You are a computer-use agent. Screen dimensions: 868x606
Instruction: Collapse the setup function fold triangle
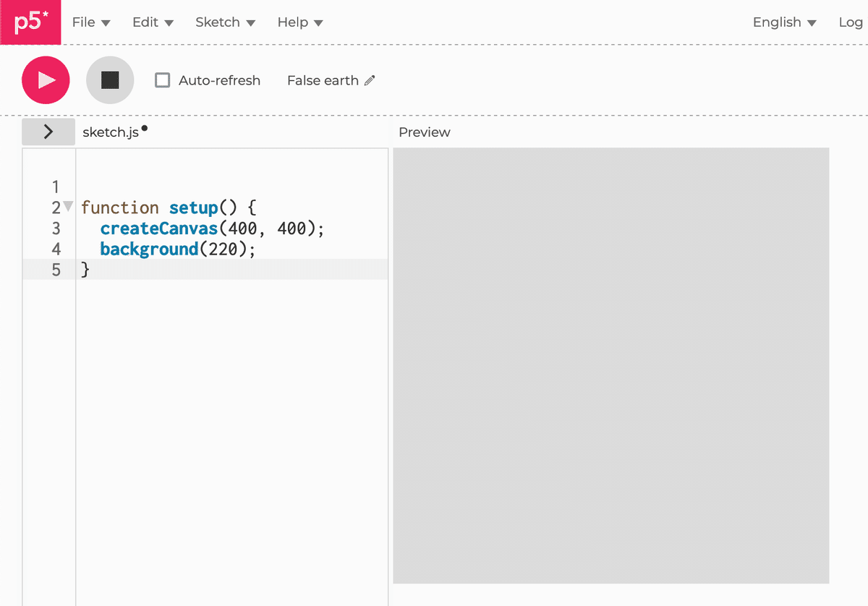[68, 207]
